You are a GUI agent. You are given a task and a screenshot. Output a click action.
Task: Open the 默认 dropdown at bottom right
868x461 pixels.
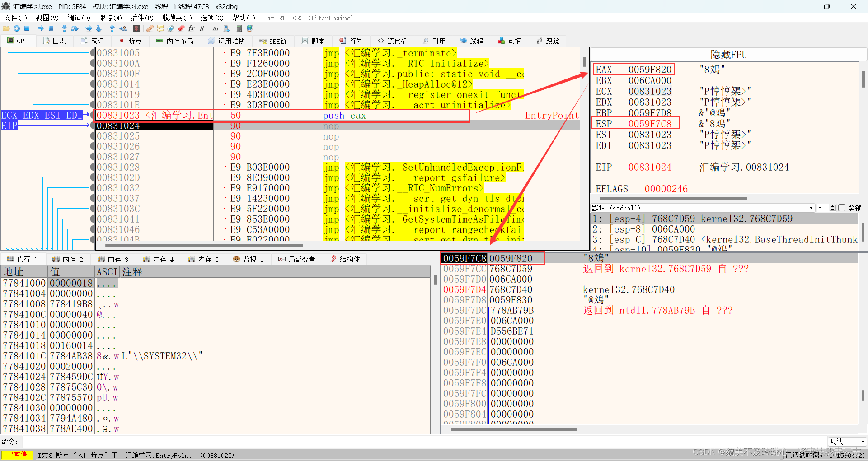click(847, 442)
